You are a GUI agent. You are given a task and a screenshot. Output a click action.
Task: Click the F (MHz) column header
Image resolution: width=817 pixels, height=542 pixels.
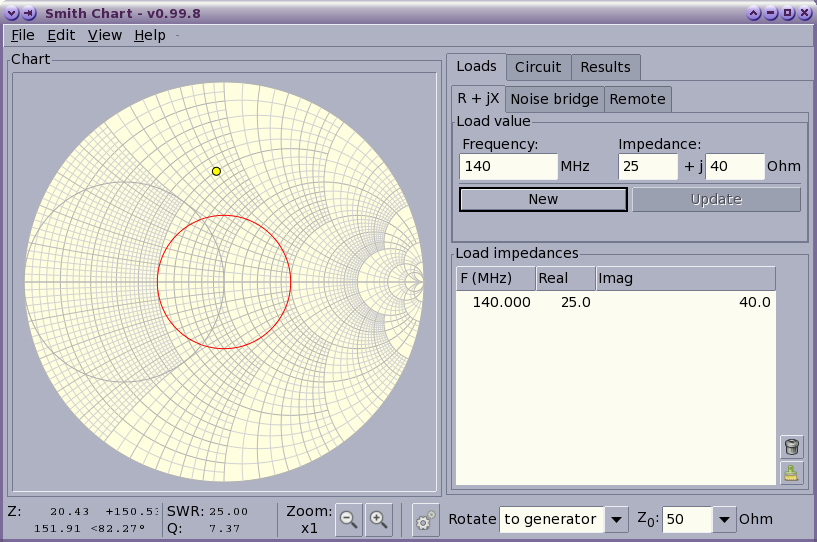point(496,278)
